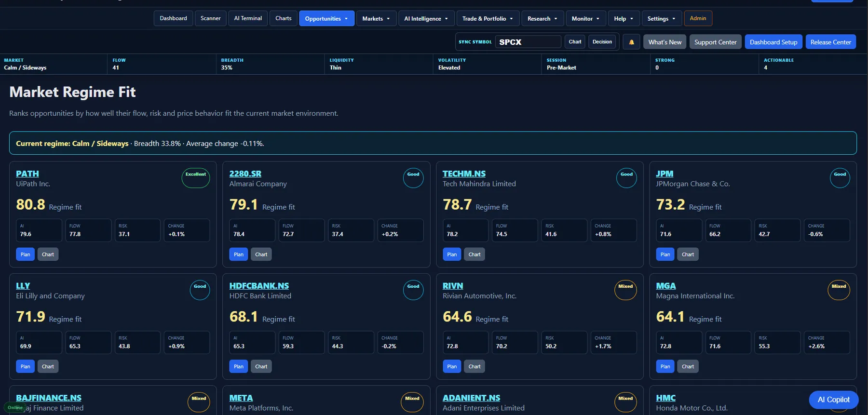Open the Monitor dropdown menu

tap(586, 18)
